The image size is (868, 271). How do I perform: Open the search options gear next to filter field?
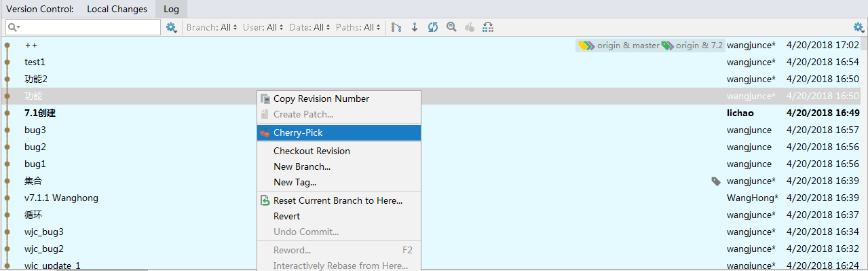tap(172, 27)
